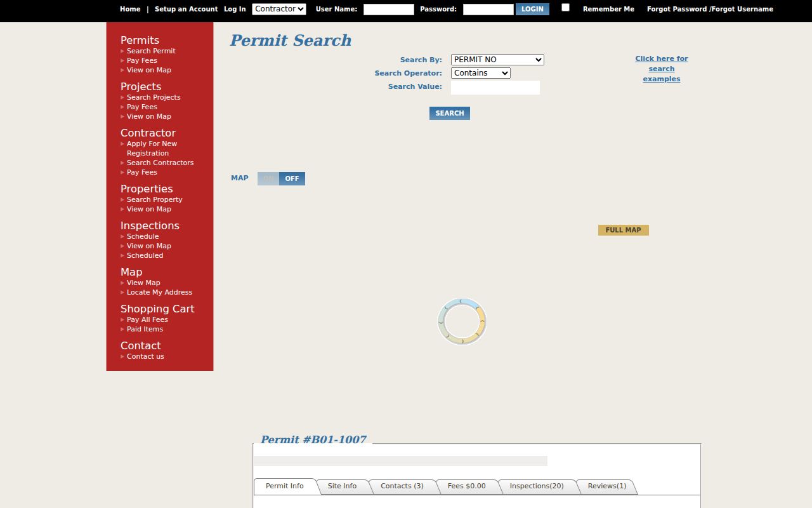Open Pay All Fees link
The image size is (812, 508).
[147, 319]
